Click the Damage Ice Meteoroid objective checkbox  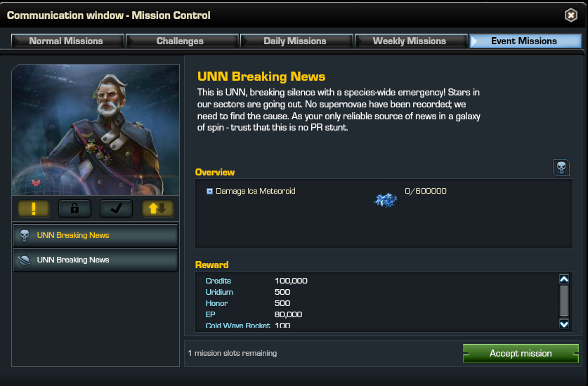point(209,192)
